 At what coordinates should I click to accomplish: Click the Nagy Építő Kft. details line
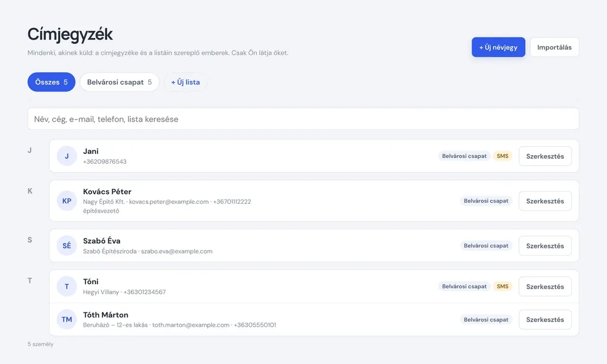(x=167, y=202)
